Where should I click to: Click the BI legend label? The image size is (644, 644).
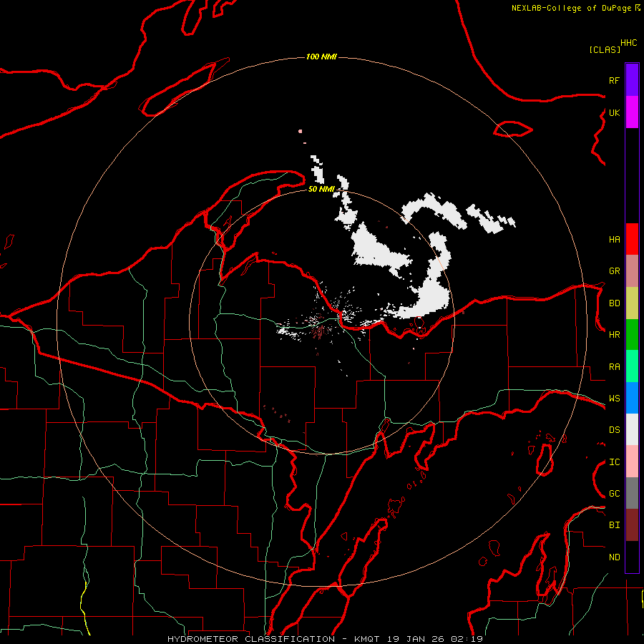[614, 525]
